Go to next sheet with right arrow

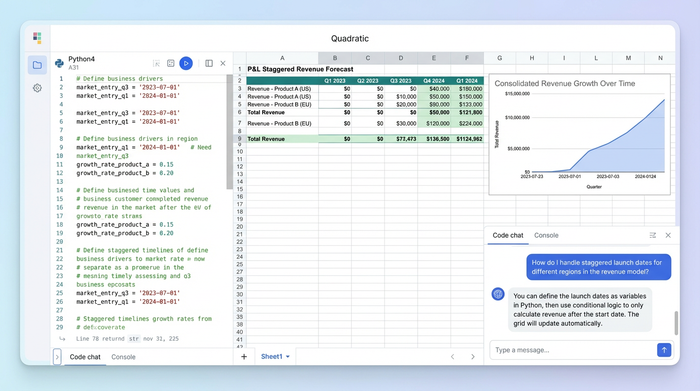pyautogui.click(x=473, y=356)
